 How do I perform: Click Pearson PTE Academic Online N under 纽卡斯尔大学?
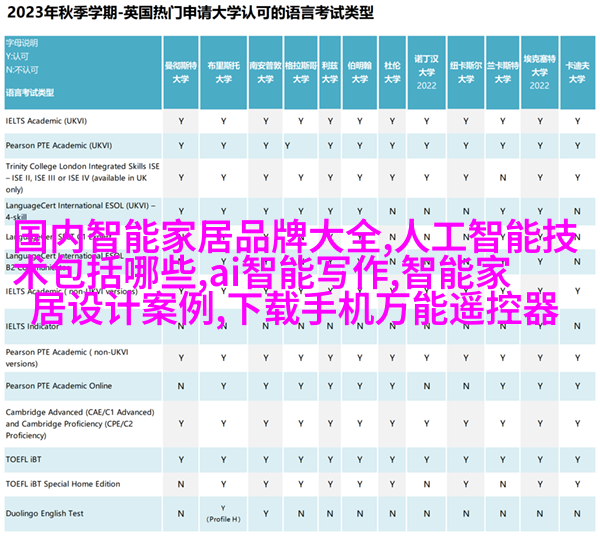tap(466, 386)
